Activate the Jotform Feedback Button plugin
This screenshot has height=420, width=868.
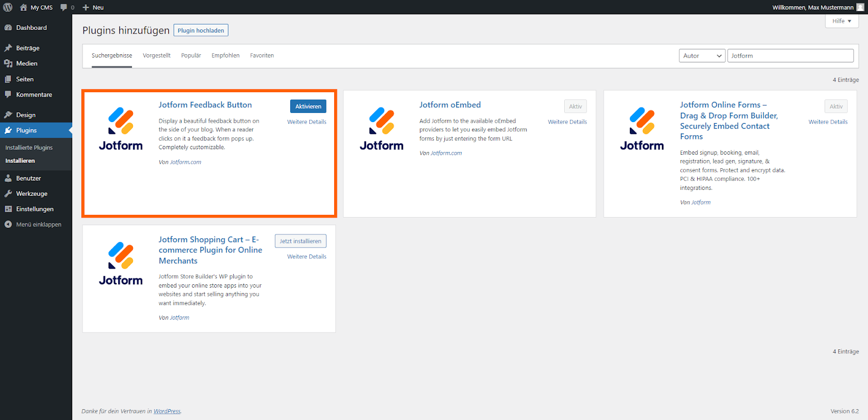308,106
